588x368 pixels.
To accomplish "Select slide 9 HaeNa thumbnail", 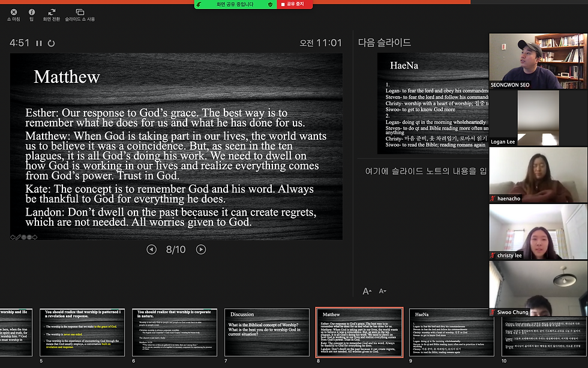I will [x=451, y=333].
